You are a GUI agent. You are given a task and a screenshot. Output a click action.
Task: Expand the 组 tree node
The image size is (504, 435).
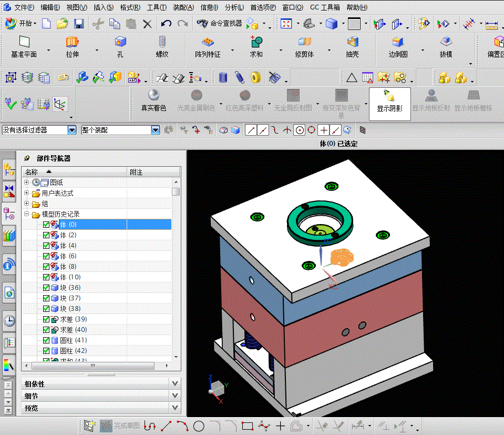tap(27, 204)
